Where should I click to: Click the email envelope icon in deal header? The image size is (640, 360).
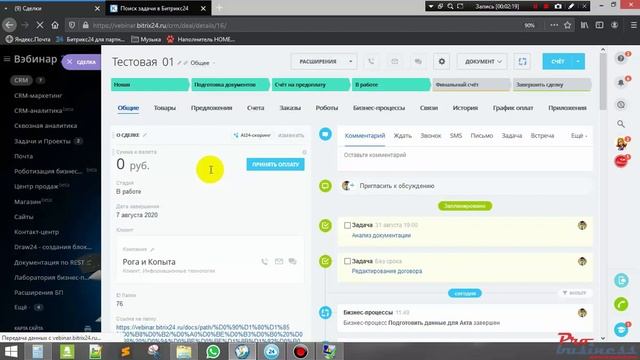tap(394, 62)
